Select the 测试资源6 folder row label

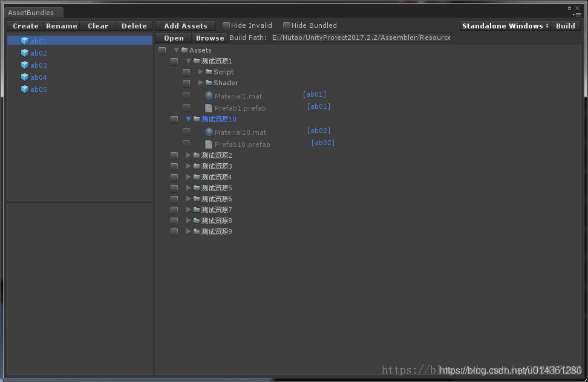click(217, 198)
